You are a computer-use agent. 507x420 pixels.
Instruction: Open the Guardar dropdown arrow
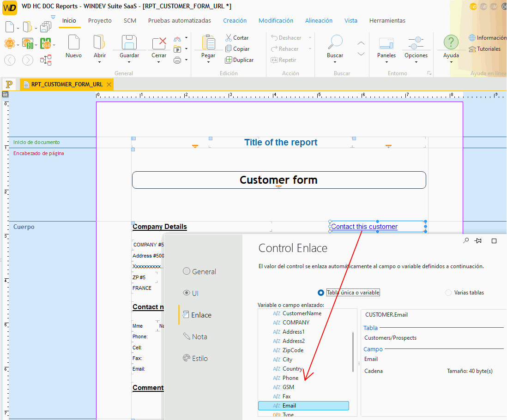click(x=129, y=62)
